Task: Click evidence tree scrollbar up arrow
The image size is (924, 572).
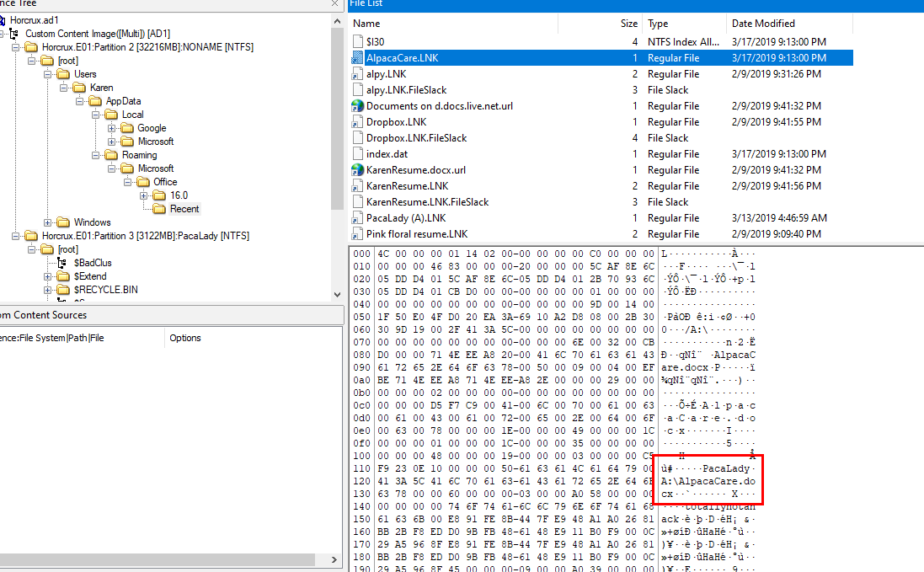Action: pyautogui.click(x=337, y=22)
